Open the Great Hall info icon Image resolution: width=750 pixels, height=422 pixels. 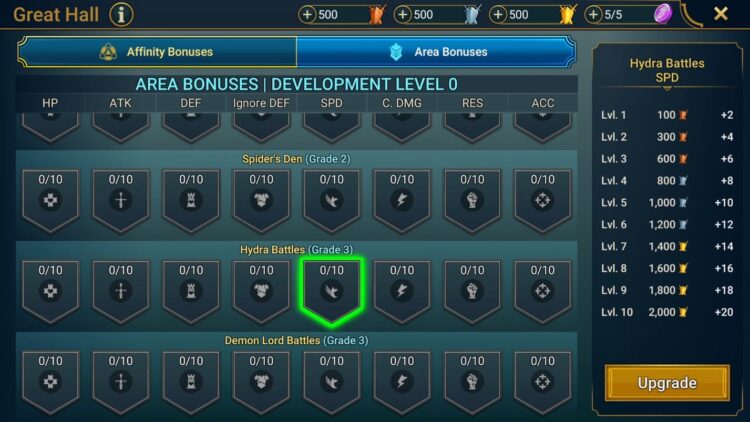(121, 15)
